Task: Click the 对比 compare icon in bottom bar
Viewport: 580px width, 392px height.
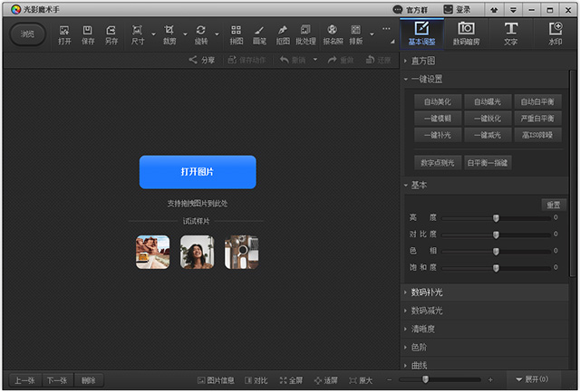Action: click(x=256, y=380)
